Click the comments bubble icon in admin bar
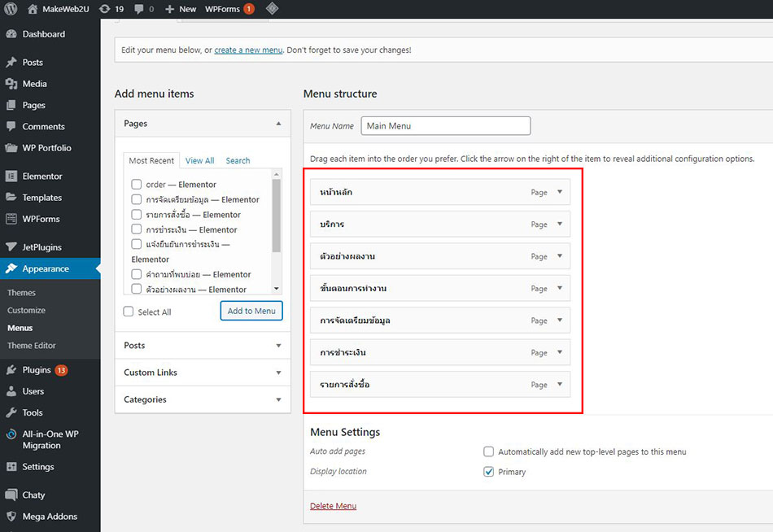This screenshot has width=773, height=532. pos(139,9)
